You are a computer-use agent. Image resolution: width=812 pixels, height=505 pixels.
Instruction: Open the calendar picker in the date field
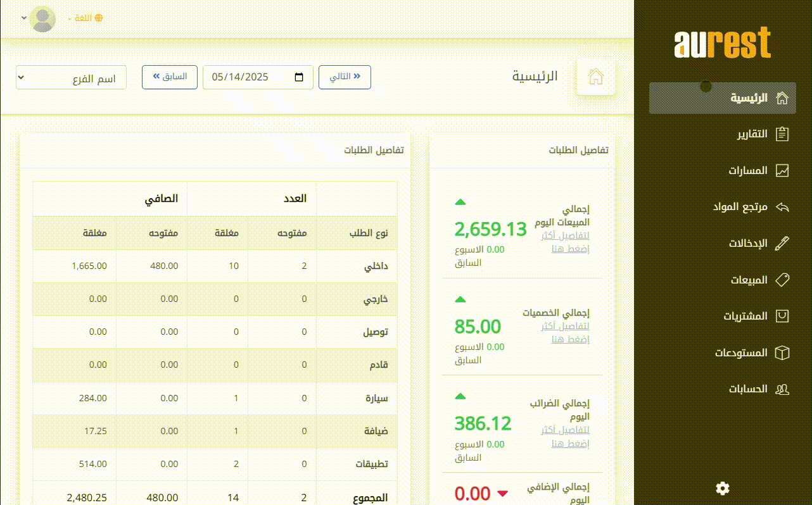299,77
